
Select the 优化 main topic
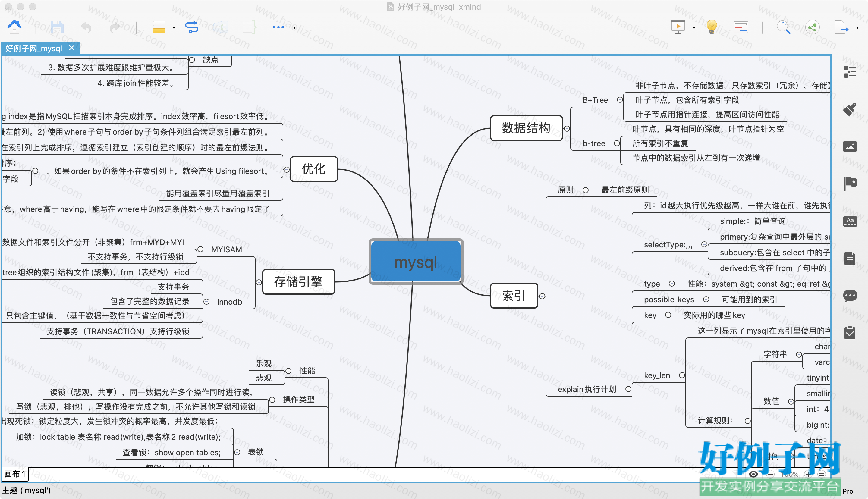313,169
